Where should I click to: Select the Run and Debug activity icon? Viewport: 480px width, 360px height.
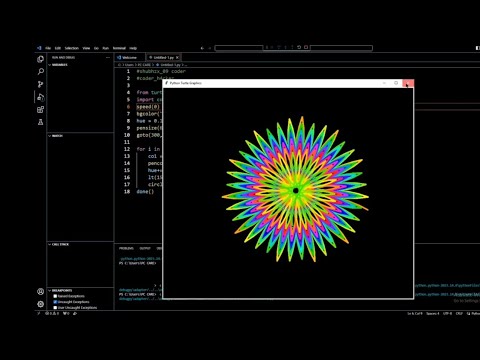click(x=40, y=97)
